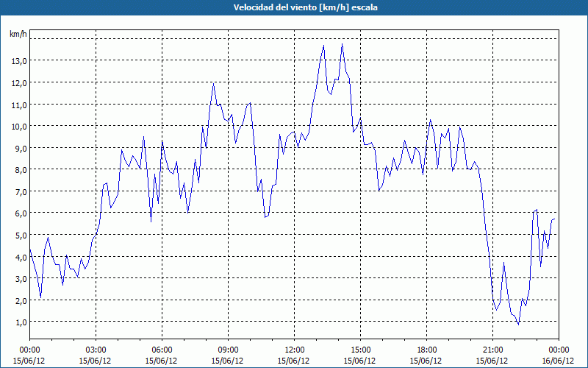The image size is (588, 368).
Task: Click the 16/06/12 date label
Action: tap(558, 361)
